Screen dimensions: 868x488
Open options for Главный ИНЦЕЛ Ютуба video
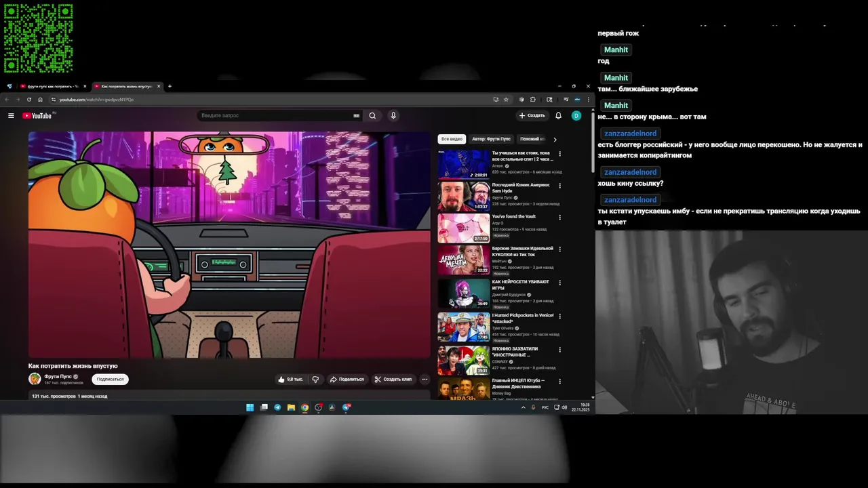[x=560, y=382]
